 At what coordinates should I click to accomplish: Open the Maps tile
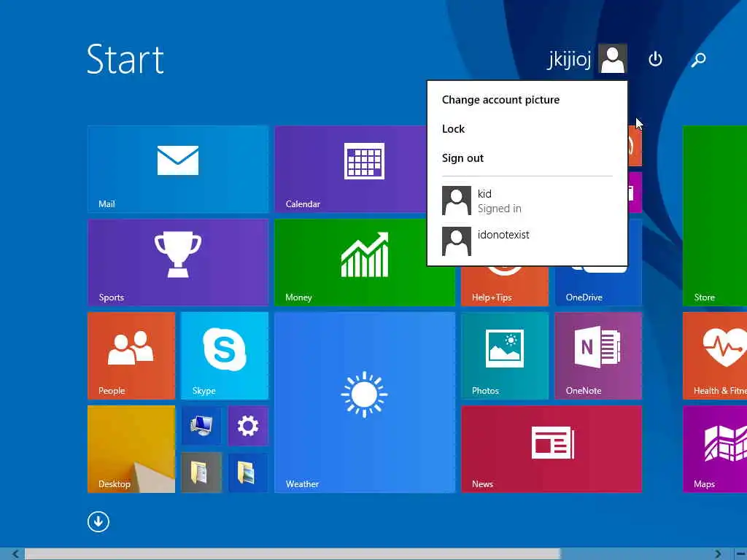(715, 448)
